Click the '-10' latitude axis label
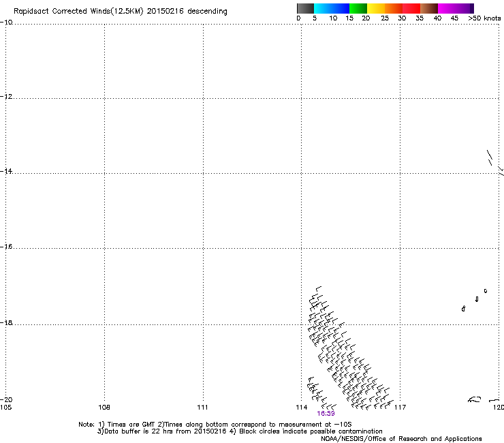This screenshot has height=443, width=504. pyautogui.click(x=6, y=22)
